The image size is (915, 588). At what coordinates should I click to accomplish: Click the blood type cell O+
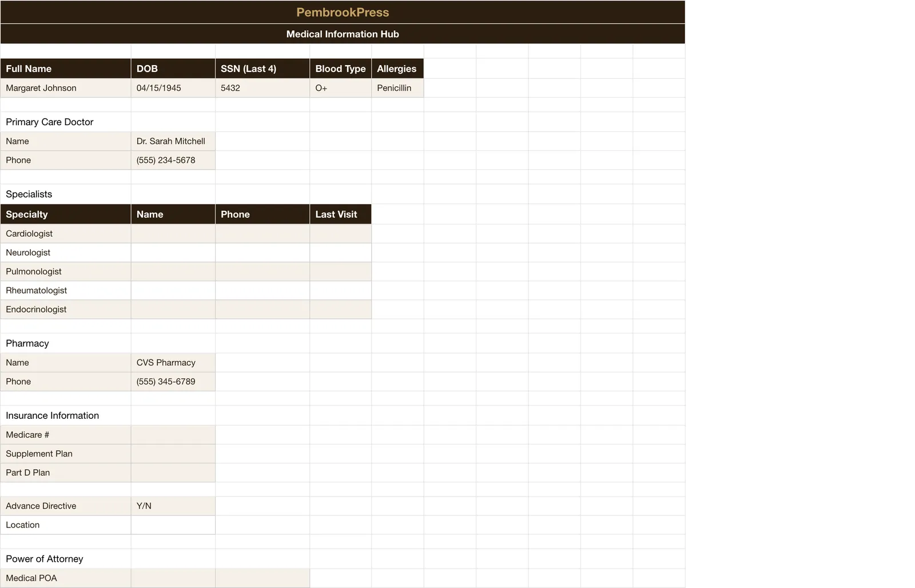[x=341, y=88]
